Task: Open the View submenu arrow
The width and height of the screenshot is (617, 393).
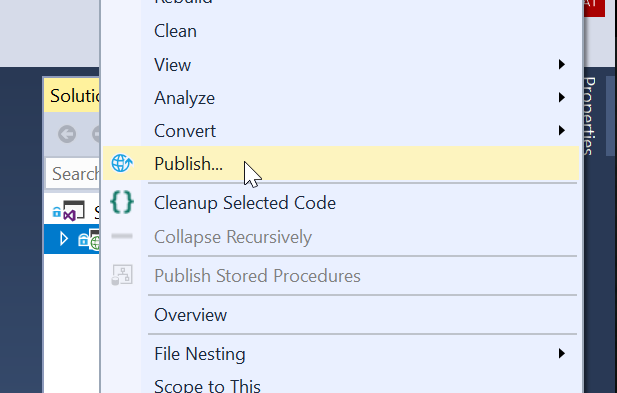Action: coord(562,65)
